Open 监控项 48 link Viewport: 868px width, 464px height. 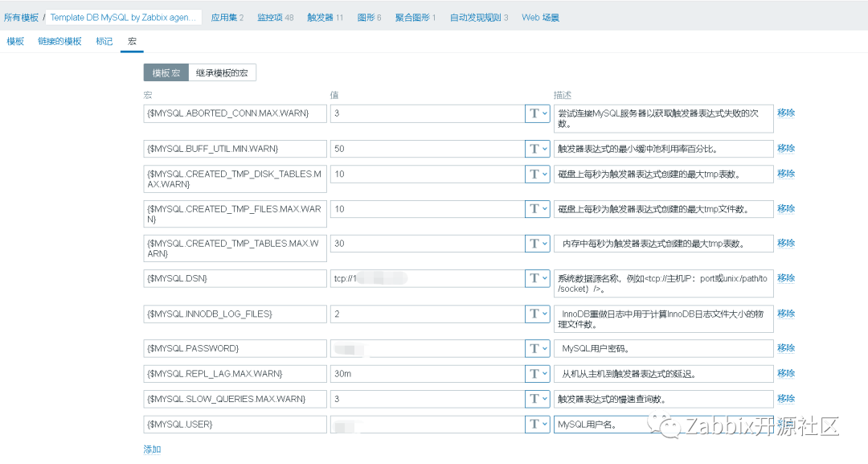275,17
